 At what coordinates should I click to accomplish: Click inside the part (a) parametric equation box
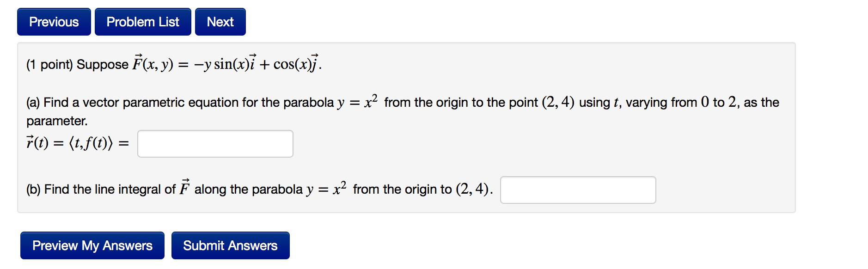pos(214,143)
